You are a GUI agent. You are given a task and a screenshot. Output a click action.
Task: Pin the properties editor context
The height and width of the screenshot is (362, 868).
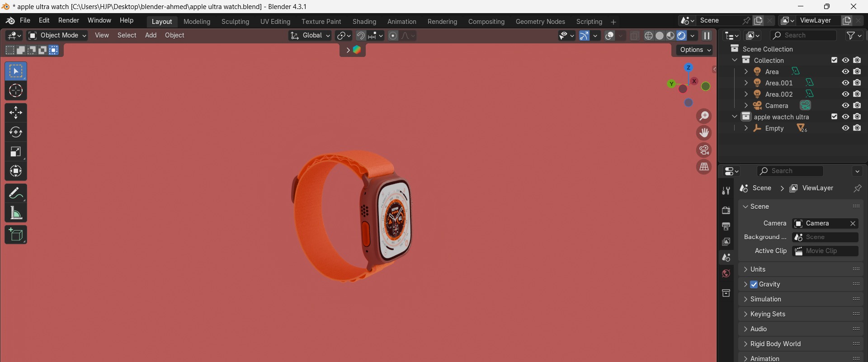point(857,188)
